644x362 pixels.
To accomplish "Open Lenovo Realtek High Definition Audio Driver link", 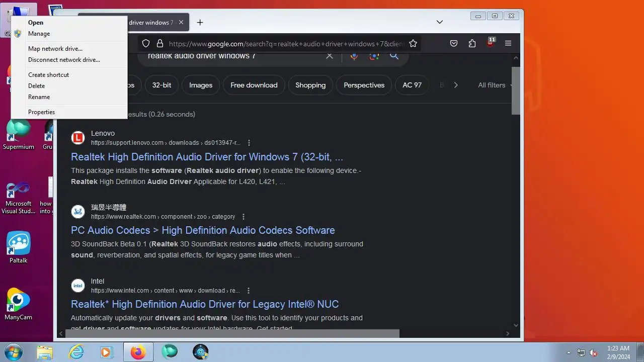I will (x=207, y=157).
